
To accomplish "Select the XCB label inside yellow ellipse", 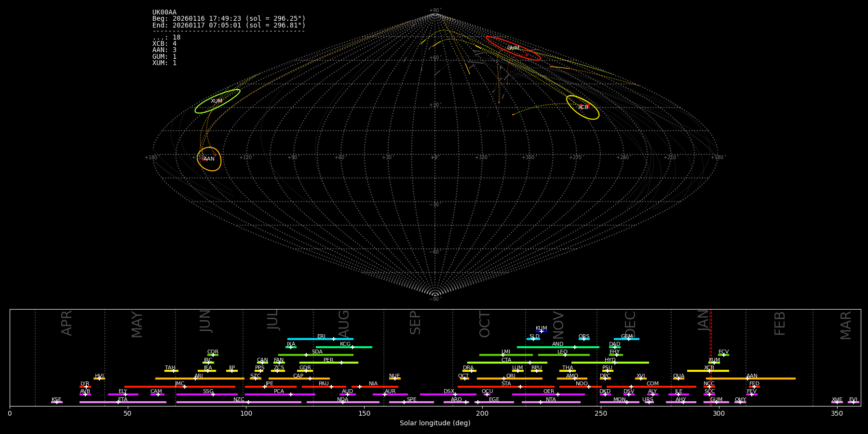I will coord(583,108).
